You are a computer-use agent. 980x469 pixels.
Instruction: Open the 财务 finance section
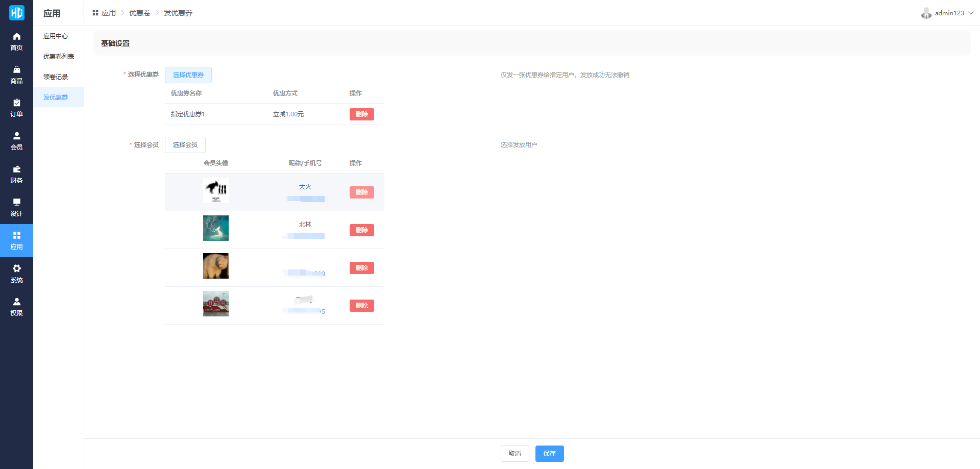(x=16, y=174)
